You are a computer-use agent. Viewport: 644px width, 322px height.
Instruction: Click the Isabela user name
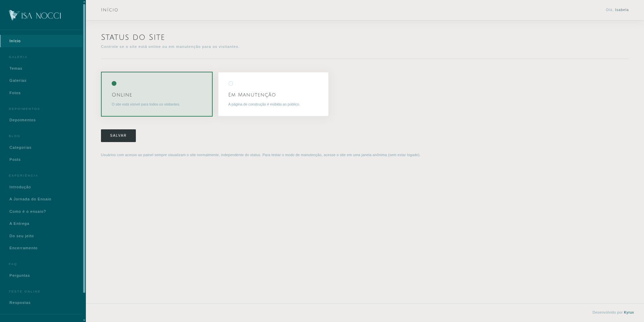coord(622,10)
